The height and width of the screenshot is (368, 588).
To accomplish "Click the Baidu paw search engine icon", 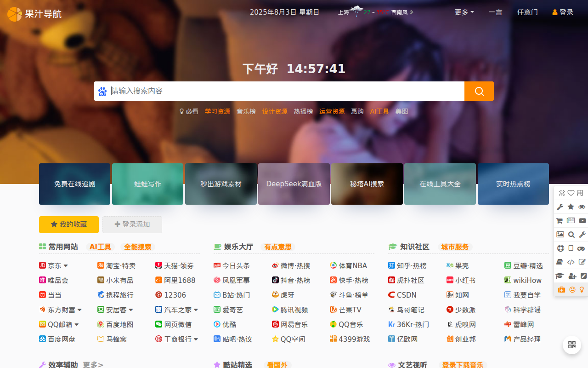I will click(x=102, y=91).
